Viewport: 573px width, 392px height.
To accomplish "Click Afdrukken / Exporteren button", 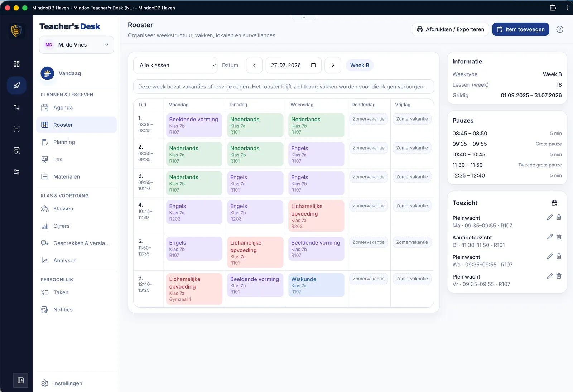I will (x=451, y=29).
